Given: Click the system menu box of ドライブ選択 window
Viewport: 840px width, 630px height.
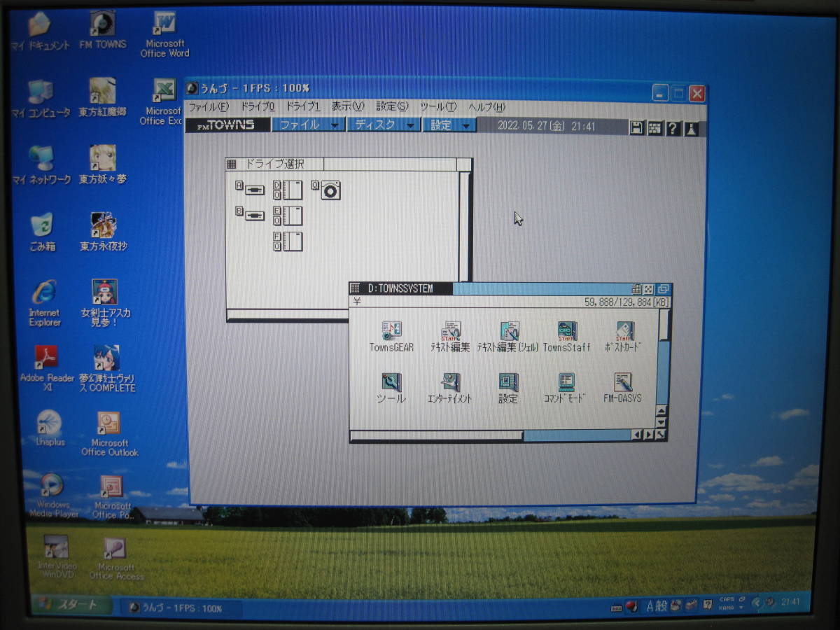Looking at the screenshot, I should click(x=232, y=164).
